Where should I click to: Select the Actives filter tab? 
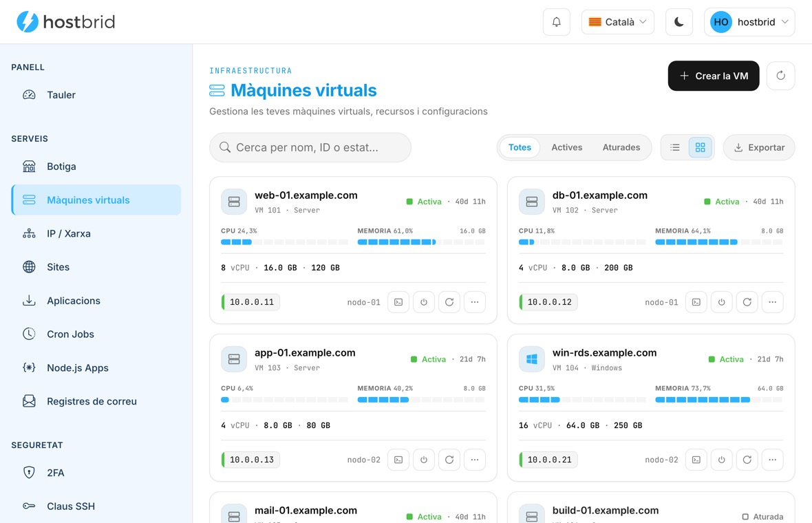(x=566, y=147)
